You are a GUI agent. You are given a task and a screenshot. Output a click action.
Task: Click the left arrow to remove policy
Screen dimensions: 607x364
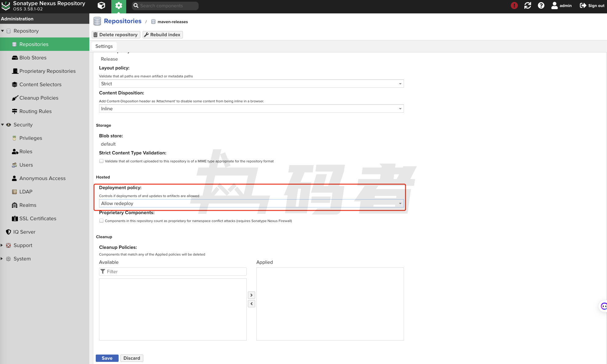point(251,304)
